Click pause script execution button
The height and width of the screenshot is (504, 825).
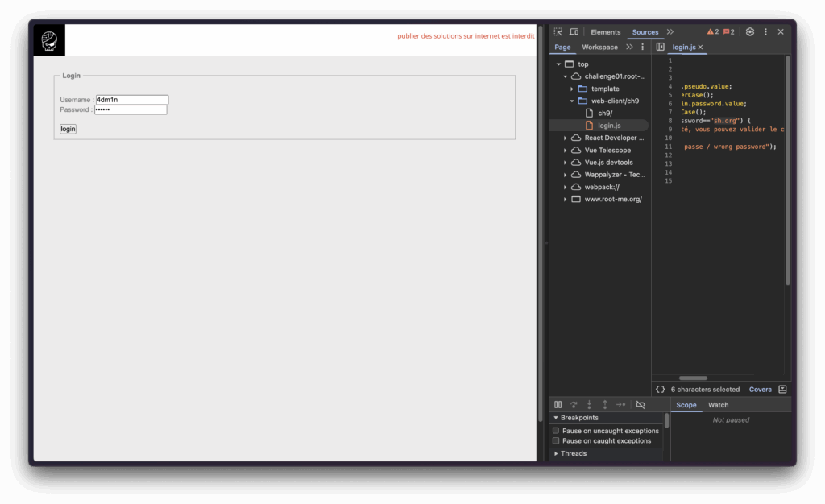click(558, 404)
